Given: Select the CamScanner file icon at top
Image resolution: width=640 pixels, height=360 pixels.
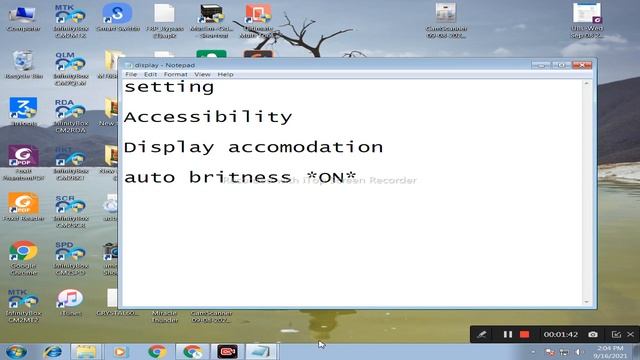Looking at the screenshot, I should point(446,21).
